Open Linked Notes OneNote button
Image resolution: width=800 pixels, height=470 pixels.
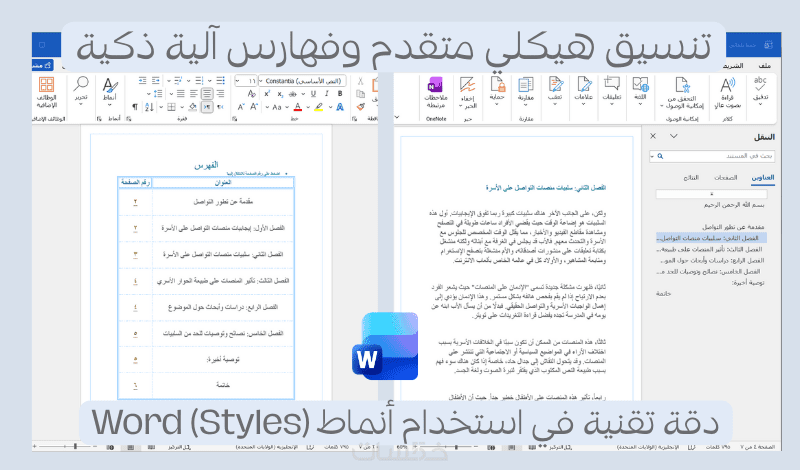436,92
